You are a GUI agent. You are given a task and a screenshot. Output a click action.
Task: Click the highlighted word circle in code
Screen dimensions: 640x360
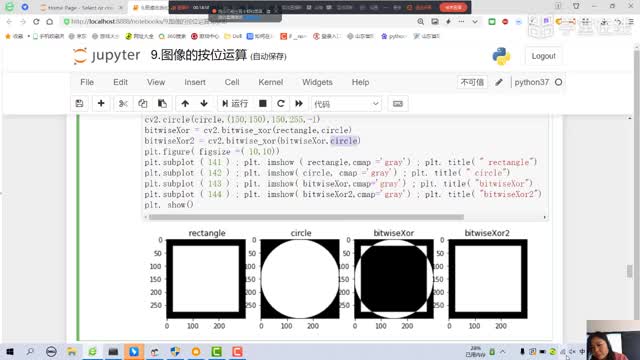coord(344,141)
